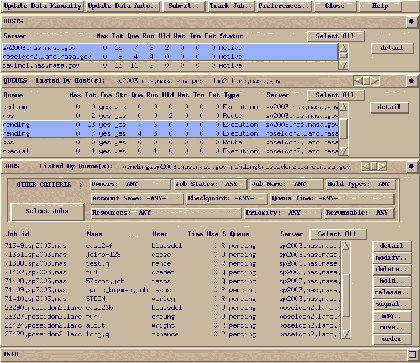Click left arrow of JOBS queue-list scroller
Image resolution: width=420 pixels, height=363 pixels.
coord(366,166)
